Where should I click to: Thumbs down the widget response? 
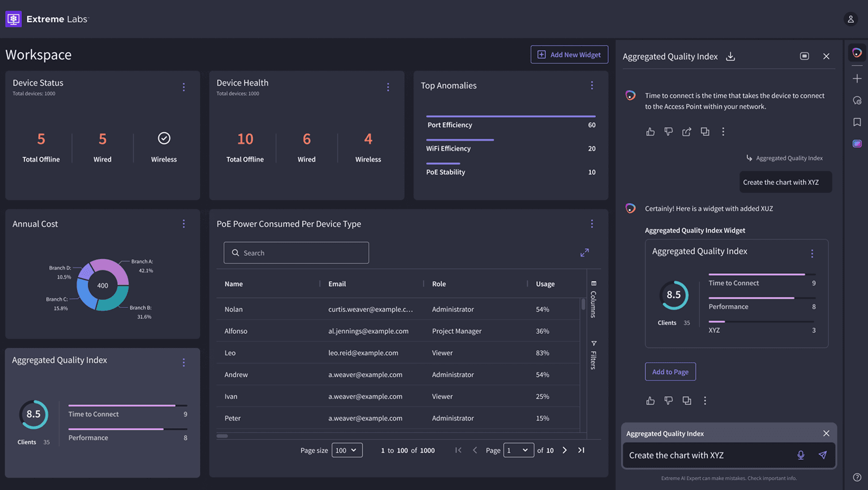(x=668, y=401)
